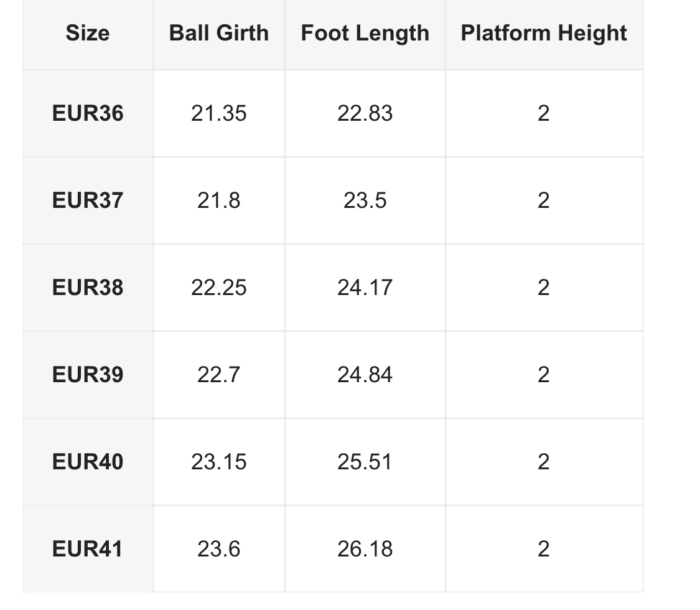Click foot length value 24.84
The width and height of the screenshot is (700, 610).
[365, 375]
